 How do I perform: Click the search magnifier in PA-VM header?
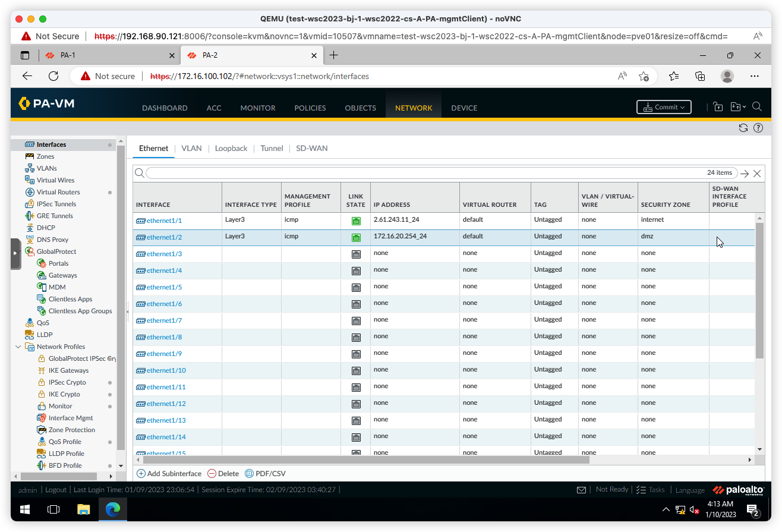click(757, 107)
